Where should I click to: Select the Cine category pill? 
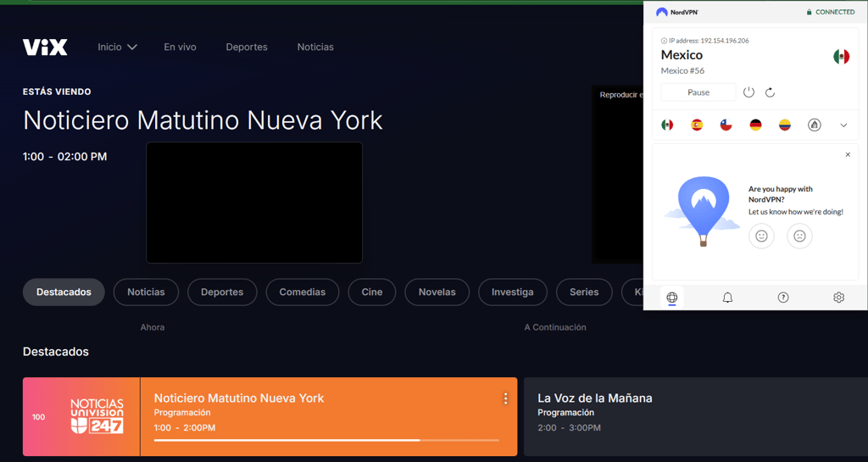coord(372,292)
